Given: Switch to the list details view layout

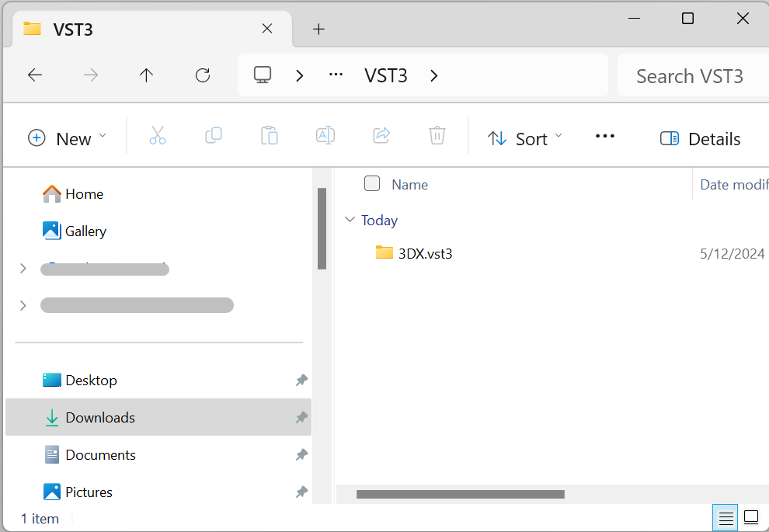Looking at the screenshot, I should coord(726,517).
